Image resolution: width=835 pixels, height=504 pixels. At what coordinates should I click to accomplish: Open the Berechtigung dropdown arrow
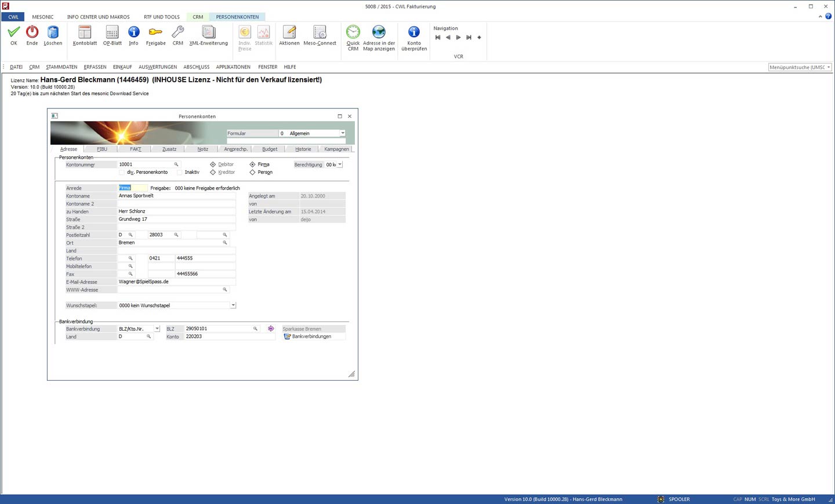coord(340,165)
